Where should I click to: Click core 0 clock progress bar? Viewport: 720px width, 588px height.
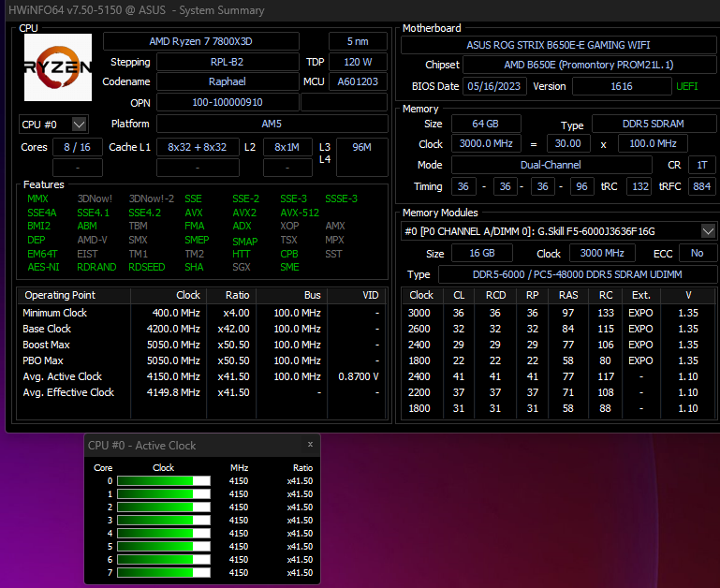(x=164, y=481)
